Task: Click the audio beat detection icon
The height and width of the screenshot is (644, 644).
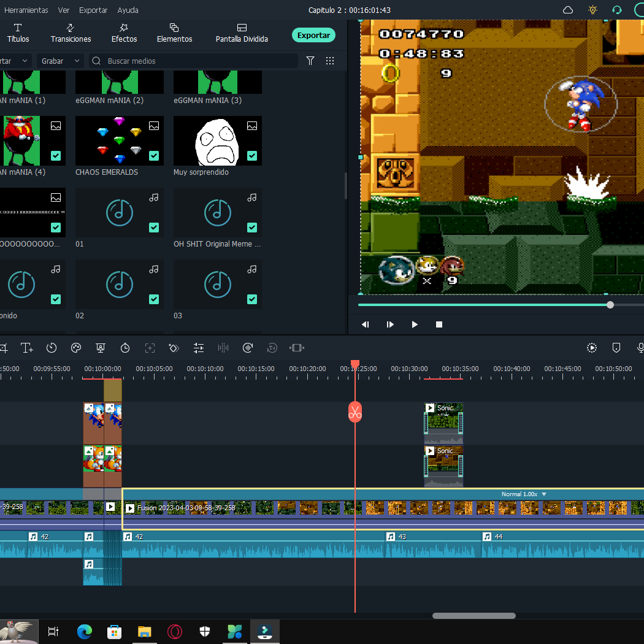Action: coord(223,348)
